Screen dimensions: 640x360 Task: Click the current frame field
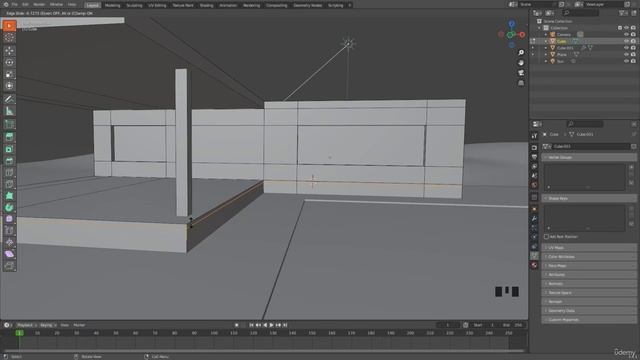pyautogui.click(x=448, y=325)
